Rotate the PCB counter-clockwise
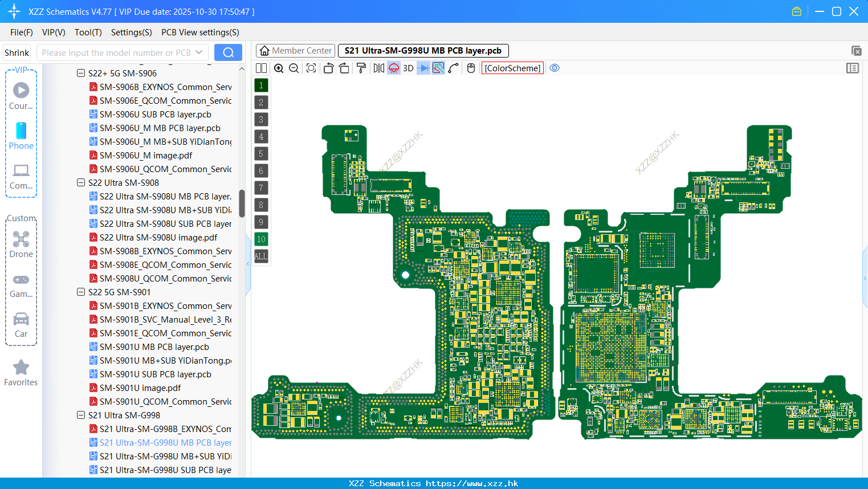 [x=328, y=68]
